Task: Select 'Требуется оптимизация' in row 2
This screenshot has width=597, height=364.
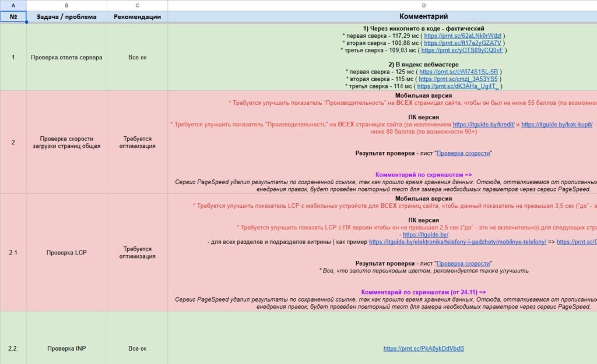Action: pyautogui.click(x=137, y=142)
